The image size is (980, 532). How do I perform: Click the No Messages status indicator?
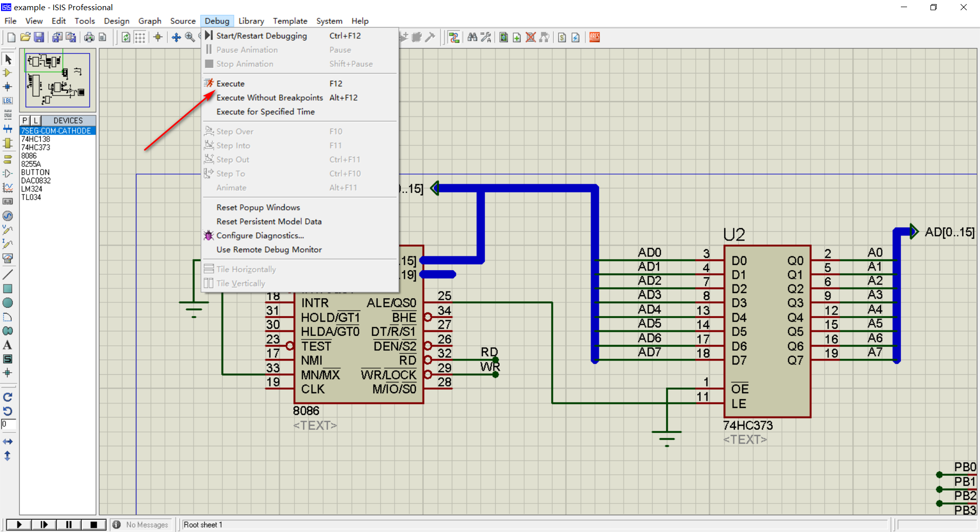(x=141, y=524)
